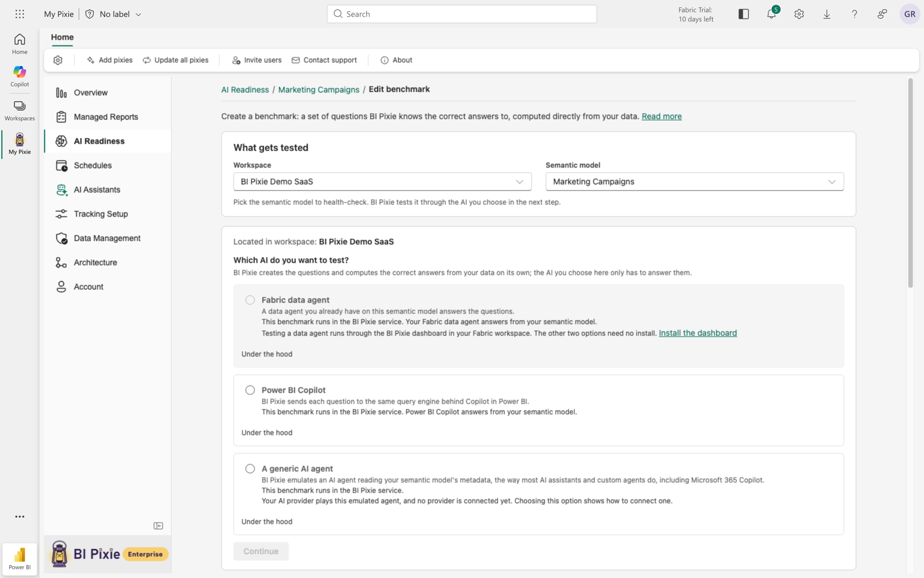Open the Home icon in left rail
924x578 pixels.
pos(20,44)
